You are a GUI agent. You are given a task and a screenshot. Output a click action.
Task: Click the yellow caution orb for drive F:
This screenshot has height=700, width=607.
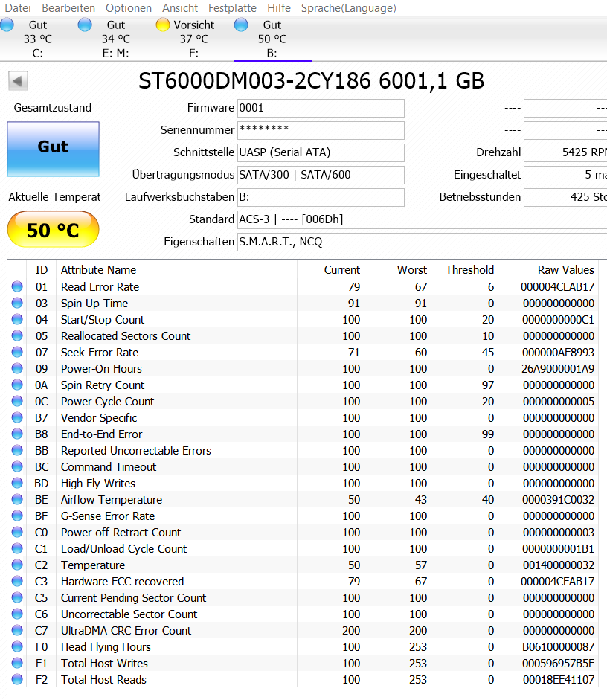(x=163, y=25)
